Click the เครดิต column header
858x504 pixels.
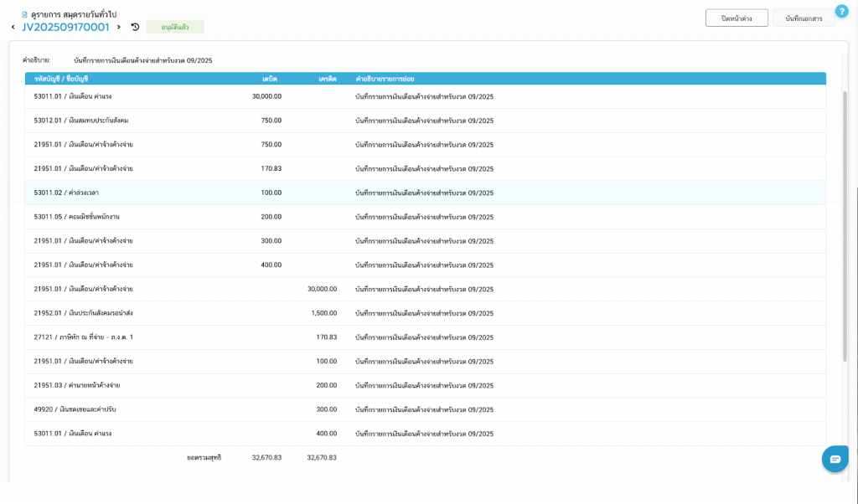coord(328,79)
